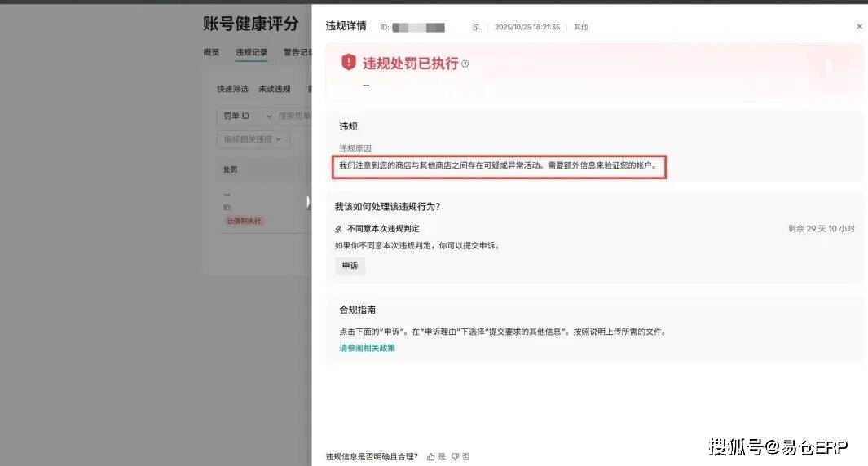Click the 已强制执行 status tag

coord(245,220)
